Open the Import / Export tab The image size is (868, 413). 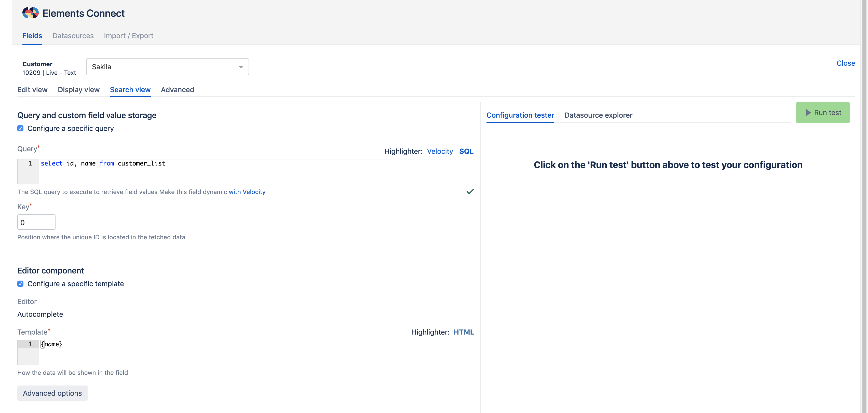128,36
